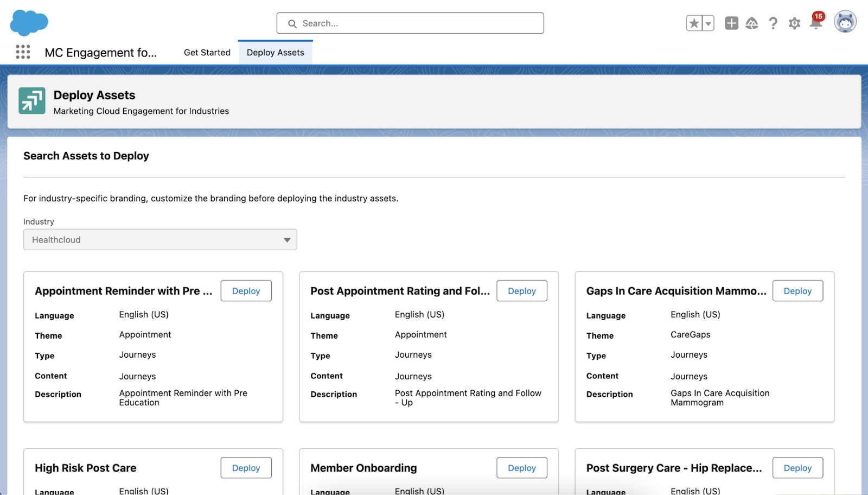This screenshot has width=868, height=495.
Task: Deploy the Member Onboarding asset
Action: coord(522,468)
